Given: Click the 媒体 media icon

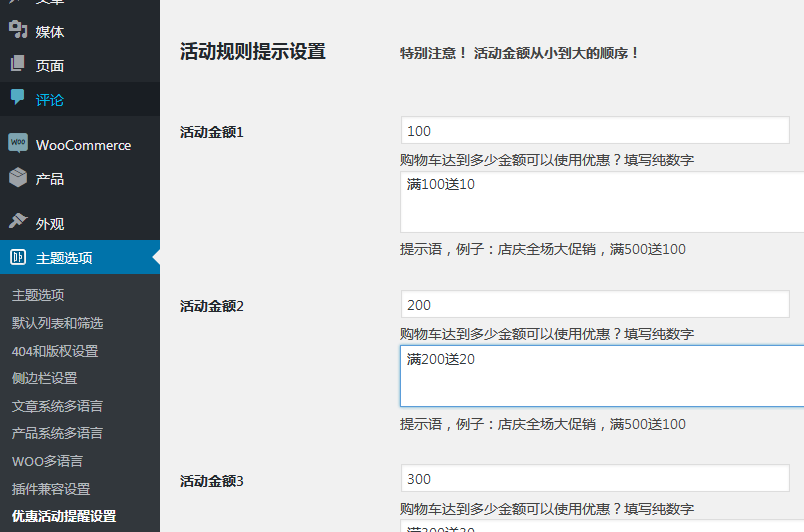Looking at the screenshot, I should click(x=18, y=30).
